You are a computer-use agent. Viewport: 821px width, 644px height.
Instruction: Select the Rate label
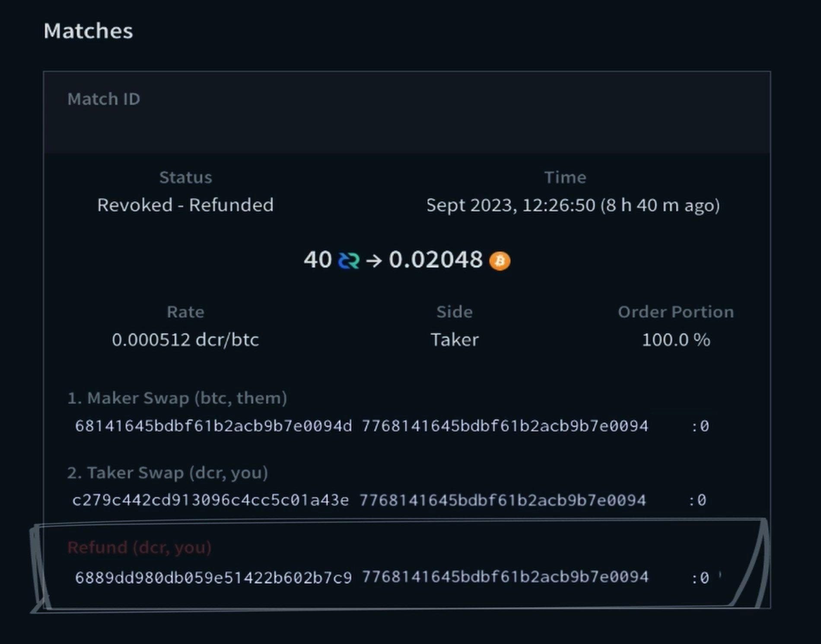click(x=185, y=312)
